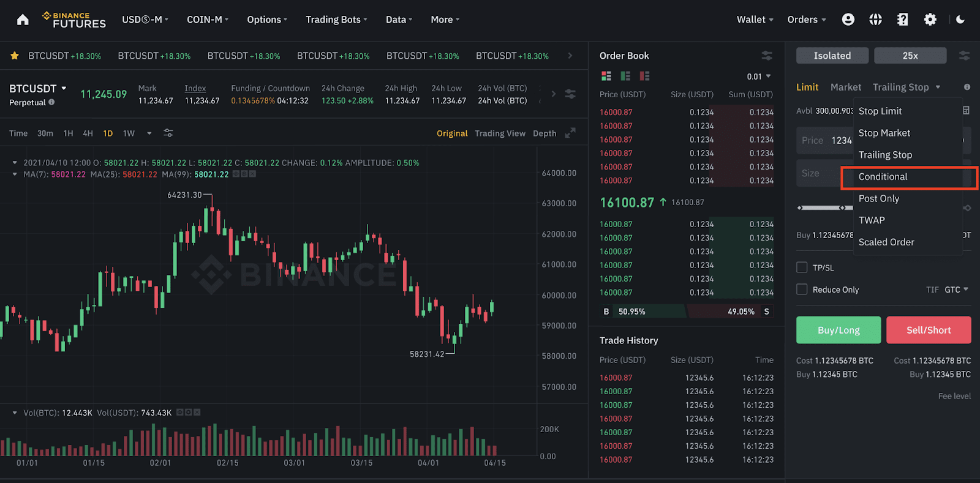Viewport: 980px width, 483px height.
Task: Open the USD-M dropdown menu
Action: [145, 20]
